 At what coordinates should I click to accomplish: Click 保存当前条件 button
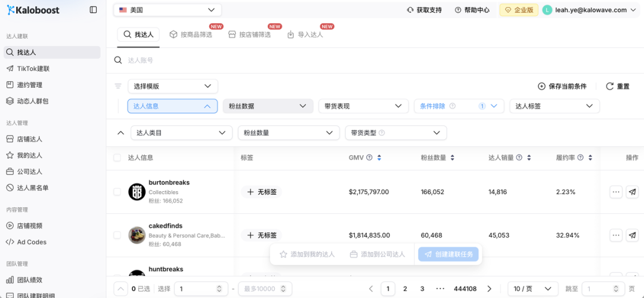(562, 87)
